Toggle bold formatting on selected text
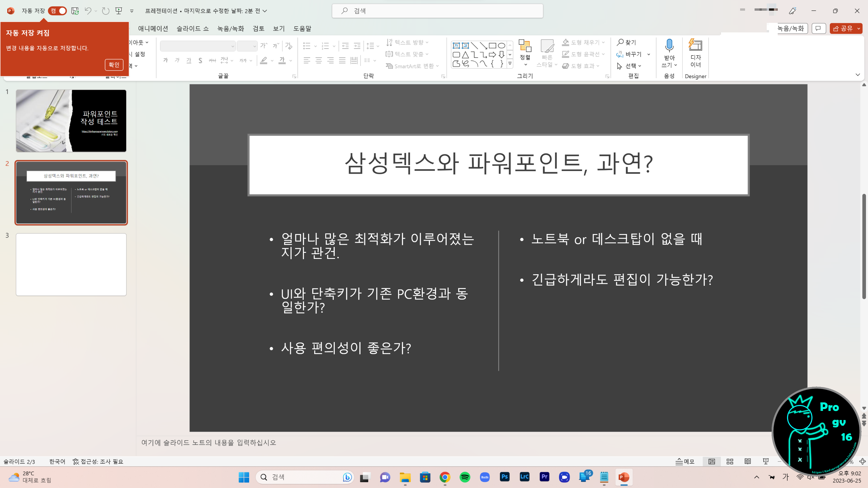This screenshot has height=488, width=868. click(165, 60)
